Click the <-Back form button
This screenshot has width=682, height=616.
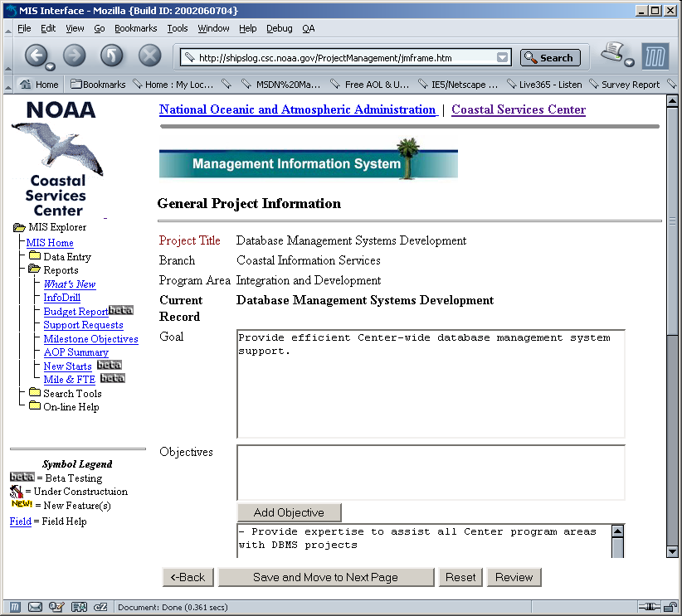[x=188, y=577]
